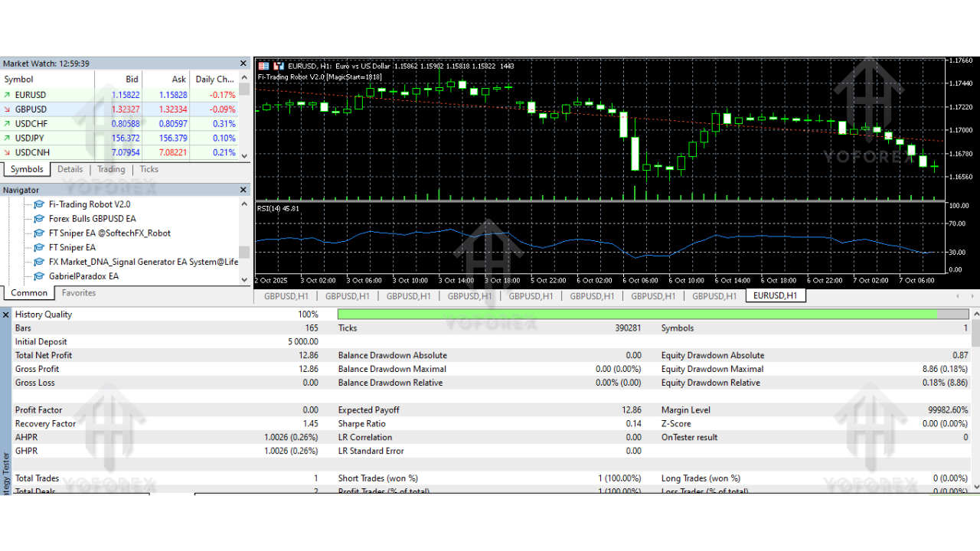The height and width of the screenshot is (551, 980).
Task: Click the Fi-Trading Robot V2.0 EA icon
Action: 38,204
